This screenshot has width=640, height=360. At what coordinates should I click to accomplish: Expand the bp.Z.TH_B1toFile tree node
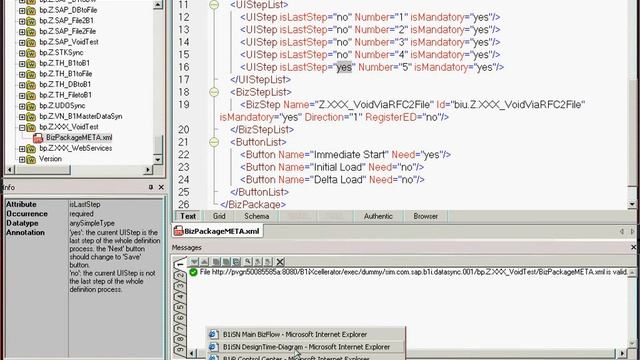click(22, 74)
